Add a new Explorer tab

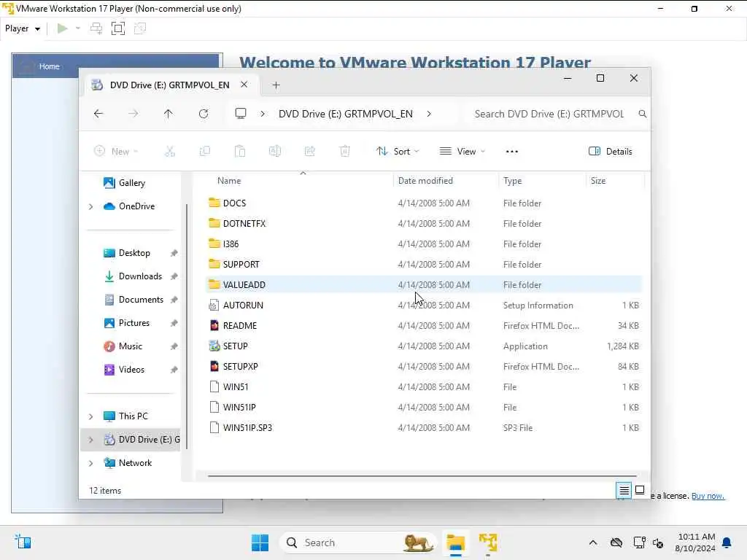tap(276, 85)
